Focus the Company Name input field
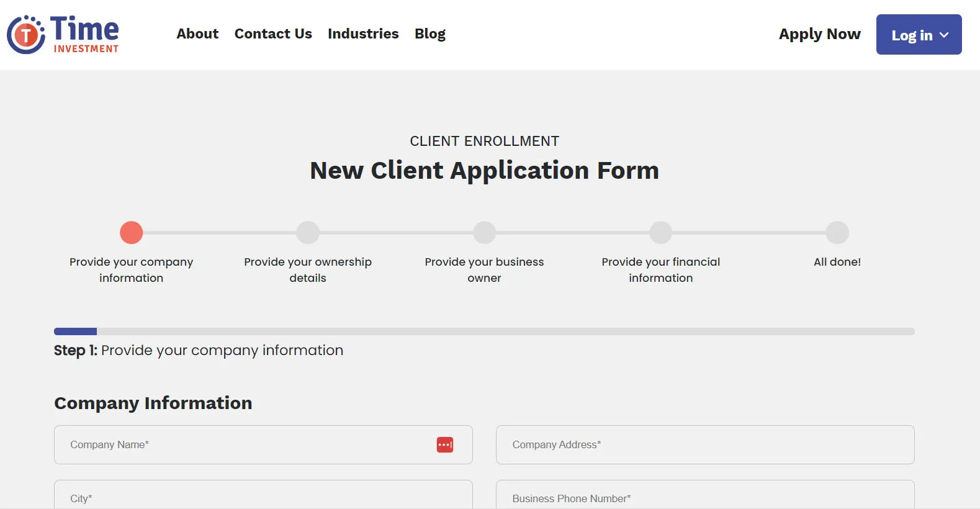The height and width of the screenshot is (509, 980). click(248, 445)
